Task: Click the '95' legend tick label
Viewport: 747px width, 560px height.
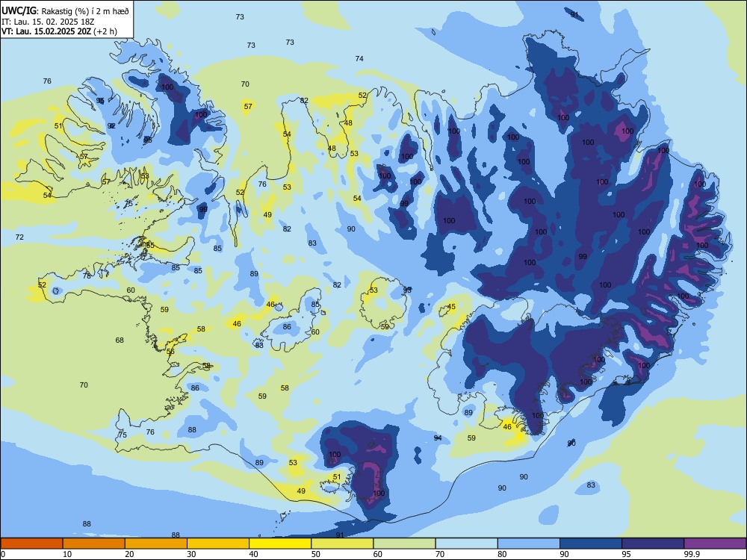Action: [x=627, y=554]
